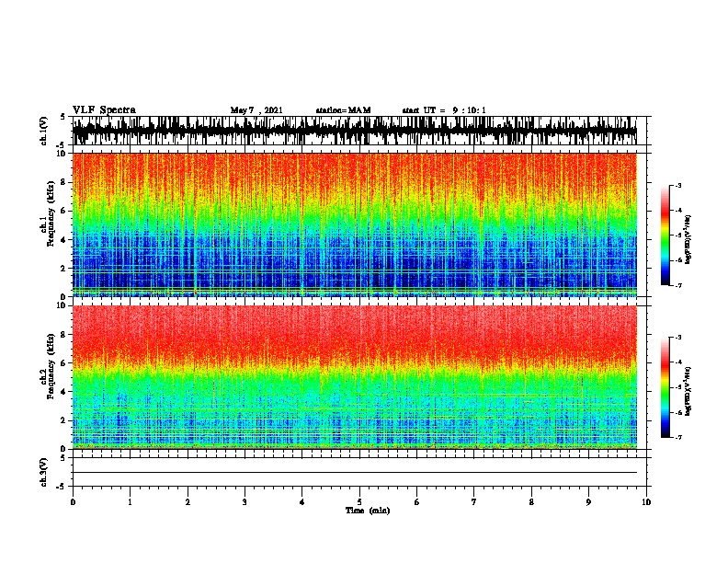Image resolution: width=728 pixels, height=563 pixels.
Task: Click the time axis tick label "7"
Action: click(474, 502)
